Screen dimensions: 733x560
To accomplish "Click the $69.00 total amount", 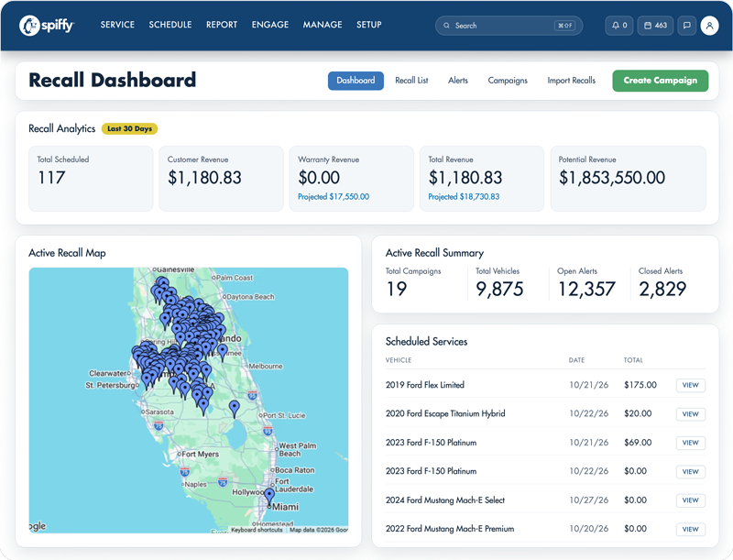I will [638, 443].
